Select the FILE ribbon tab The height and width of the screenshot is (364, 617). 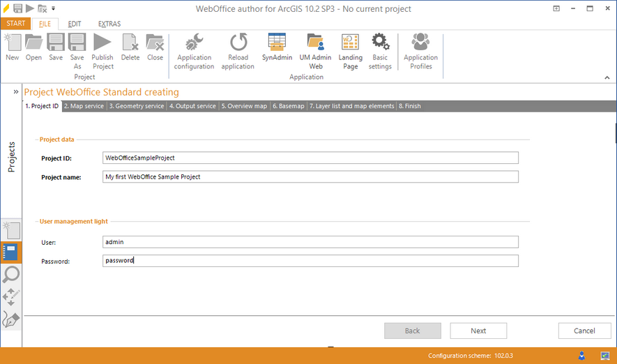pos(45,24)
